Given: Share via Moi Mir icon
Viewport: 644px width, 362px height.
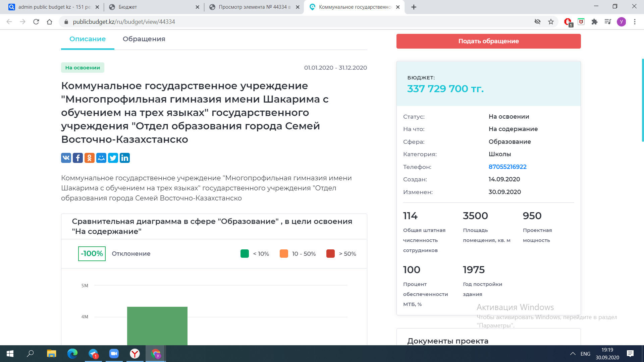Looking at the screenshot, I should coord(101,158).
